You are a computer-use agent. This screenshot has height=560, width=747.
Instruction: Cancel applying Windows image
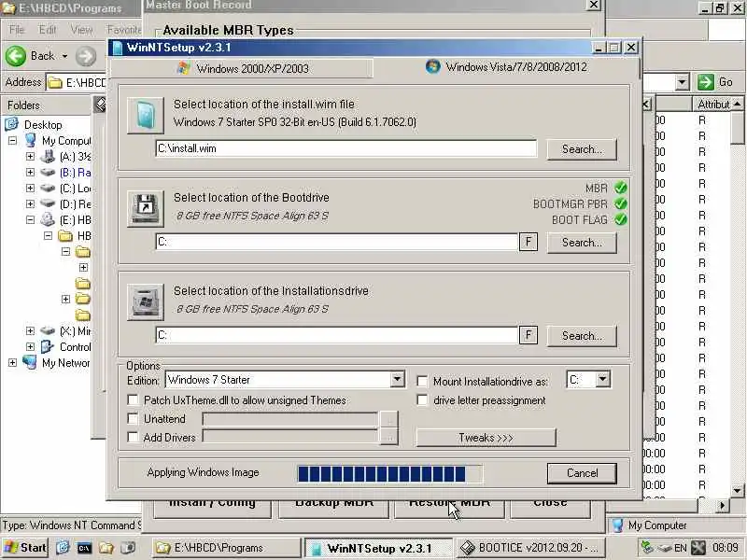click(582, 473)
